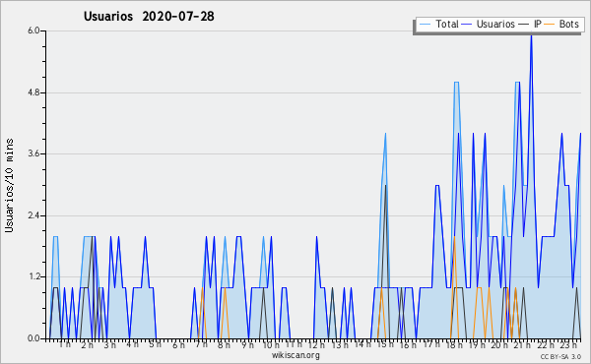Click the 'wikiscan.org' credit text

(295, 355)
